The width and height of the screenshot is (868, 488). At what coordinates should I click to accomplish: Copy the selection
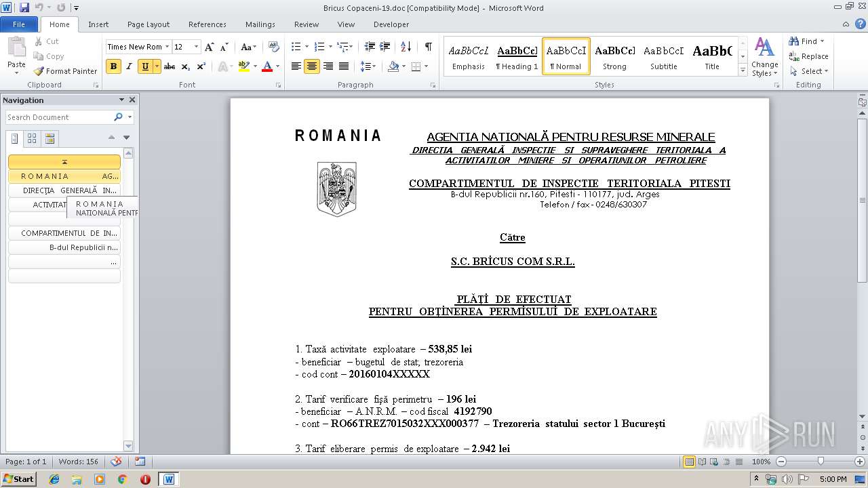coord(49,56)
